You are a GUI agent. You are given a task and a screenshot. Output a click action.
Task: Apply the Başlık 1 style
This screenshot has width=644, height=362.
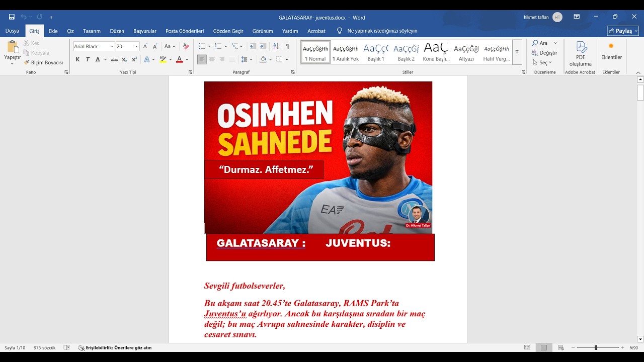pos(376,52)
